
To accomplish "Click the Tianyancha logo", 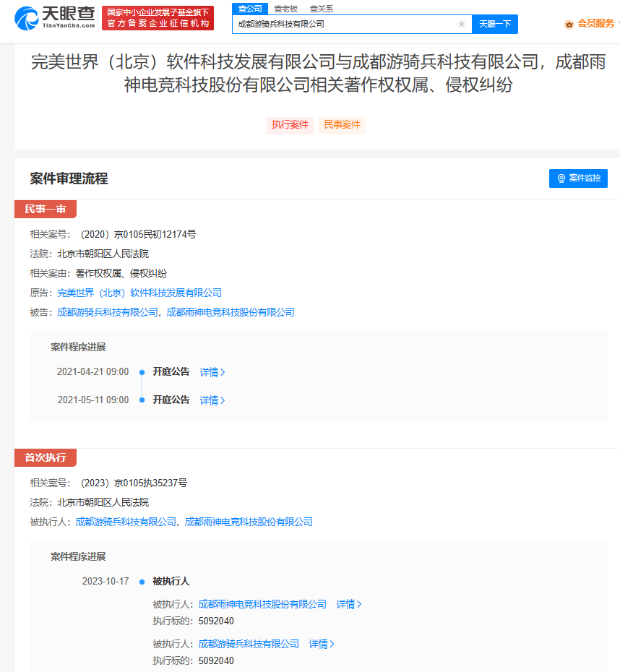I will click(x=54, y=17).
